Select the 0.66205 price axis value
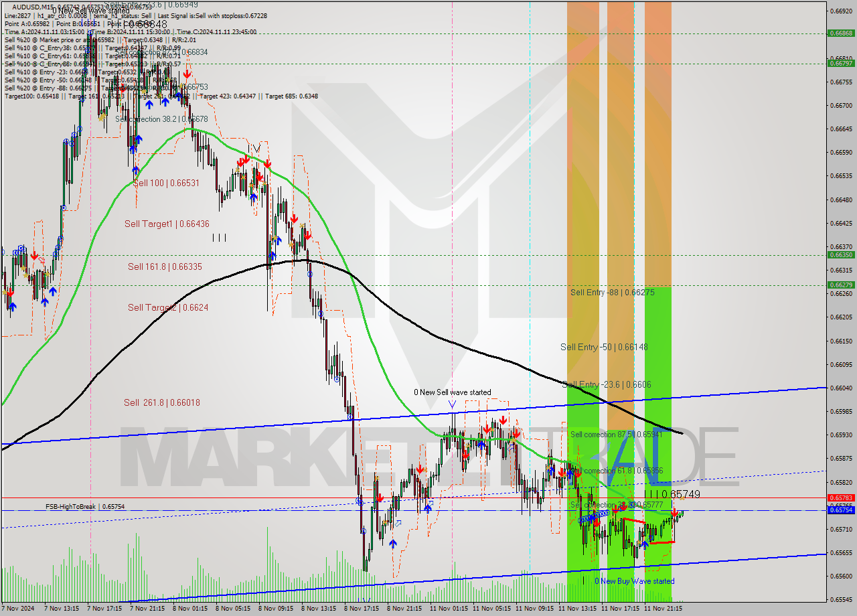 point(841,317)
